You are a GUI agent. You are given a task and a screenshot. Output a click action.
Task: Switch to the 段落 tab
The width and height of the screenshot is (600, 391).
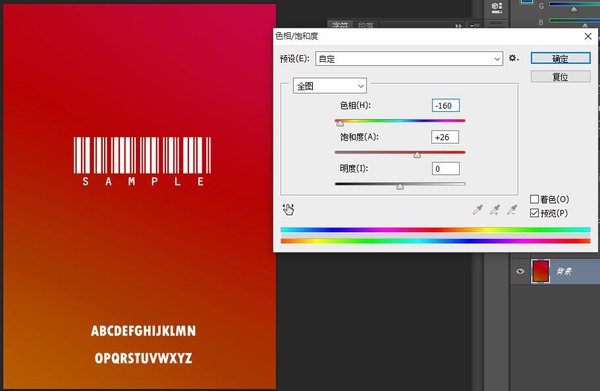point(366,25)
